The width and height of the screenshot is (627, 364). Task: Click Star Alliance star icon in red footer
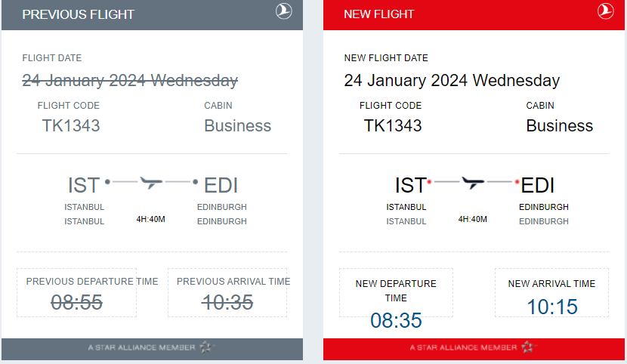(x=529, y=347)
